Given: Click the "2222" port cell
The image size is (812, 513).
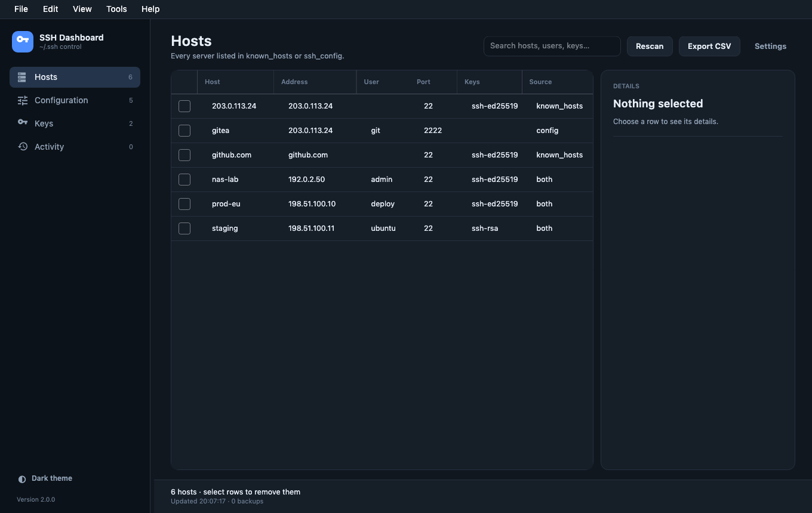Looking at the screenshot, I should point(433,131).
